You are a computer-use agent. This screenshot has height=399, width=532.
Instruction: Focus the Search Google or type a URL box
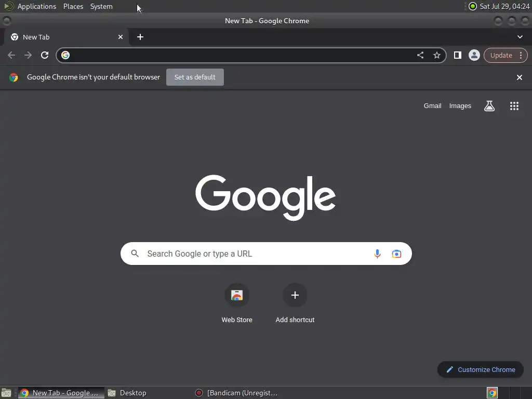click(266, 254)
